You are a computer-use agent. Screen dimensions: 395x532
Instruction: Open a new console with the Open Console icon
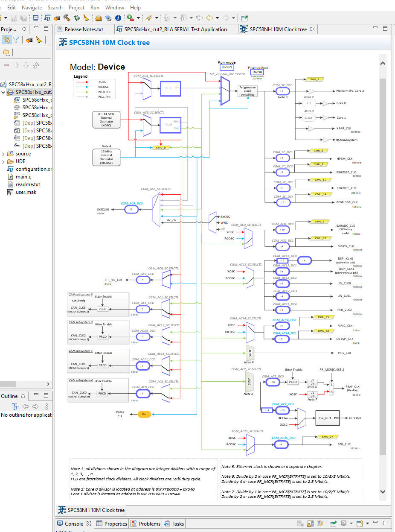point(359,523)
